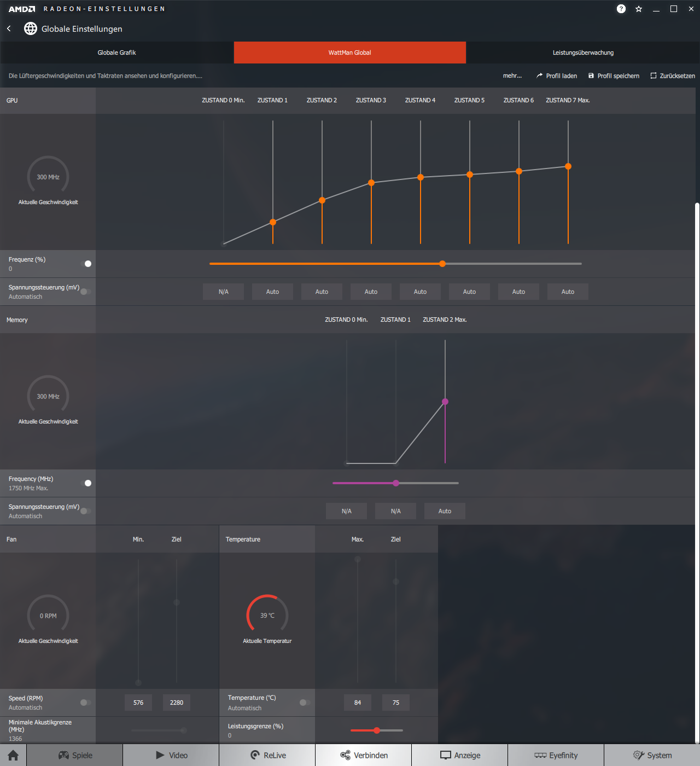The width and height of the screenshot is (700, 766).
Task: Click Auto voltage for Memory Zustand 2
Action: [445, 511]
